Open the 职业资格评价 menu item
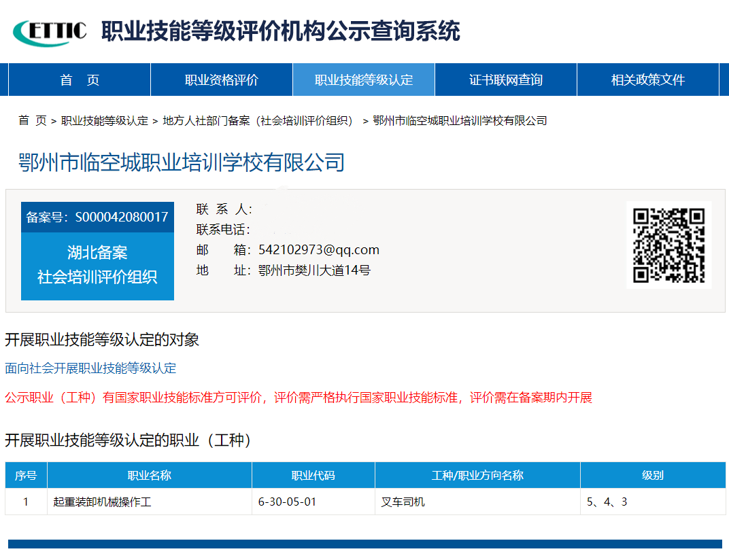This screenshot has width=729, height=560. click(222, 80)
